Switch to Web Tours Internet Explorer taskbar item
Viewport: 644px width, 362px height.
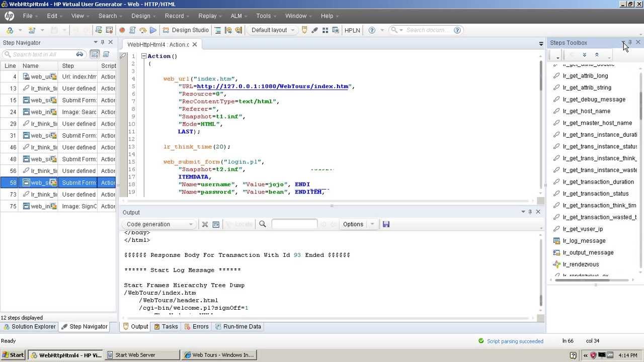click(219, 355)
